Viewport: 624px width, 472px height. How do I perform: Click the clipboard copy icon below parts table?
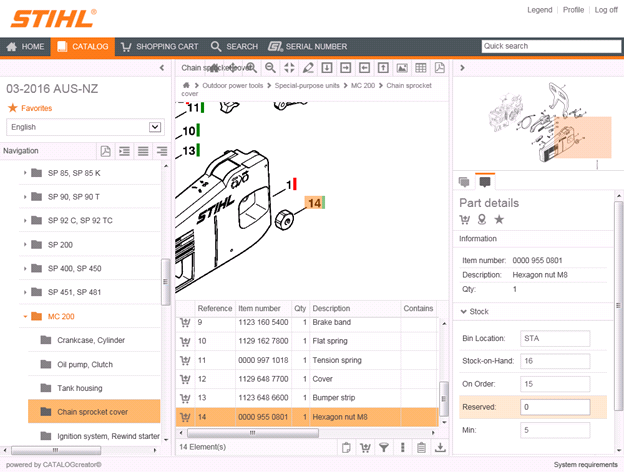pos(346,448)
